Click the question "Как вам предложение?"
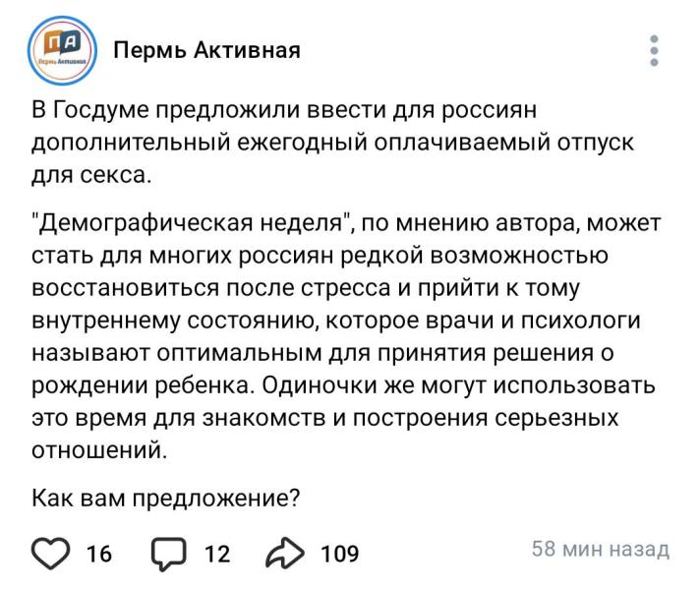Viewport: 700px width, 590px height. [165, 499]
